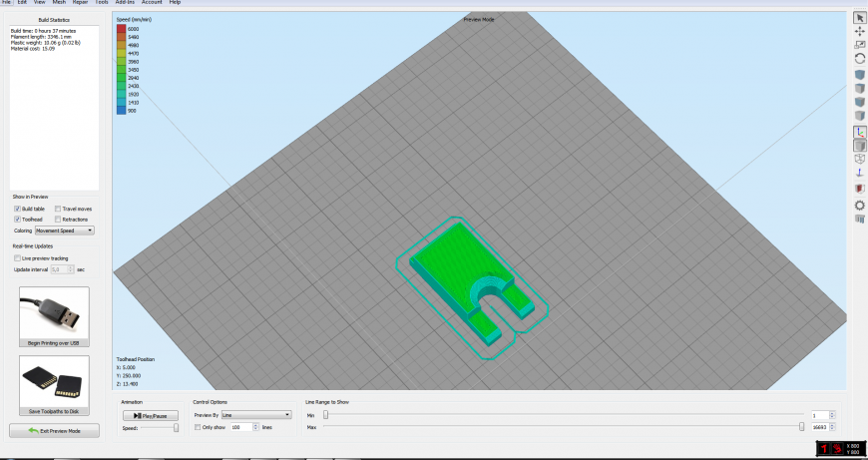The height and width of the screenshot is (460, 868).
Task: Open the Tools menu
Action: 102,2
